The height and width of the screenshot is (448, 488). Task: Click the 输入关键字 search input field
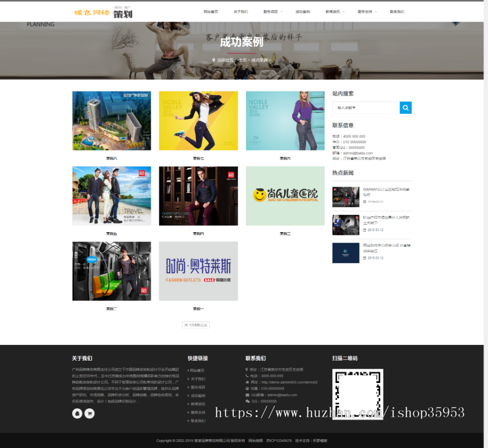[366, 107]
